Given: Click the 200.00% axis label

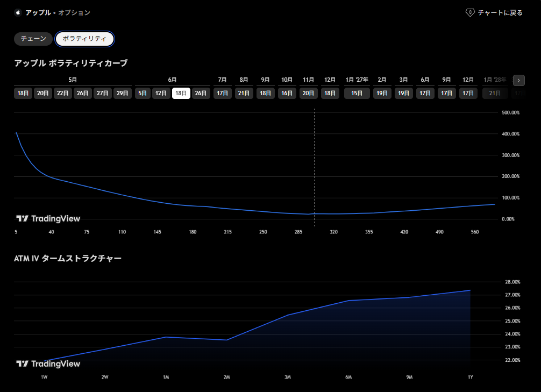Looking at the screenshot, I should [511, 176].
